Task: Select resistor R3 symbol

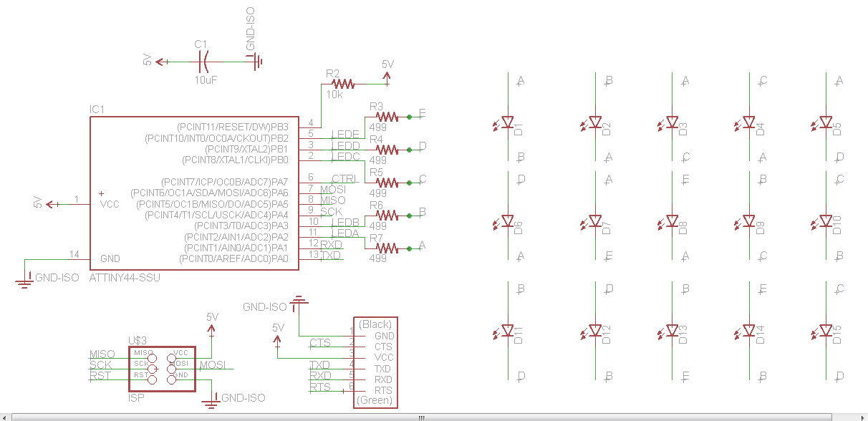Action: tap(387, 116)
